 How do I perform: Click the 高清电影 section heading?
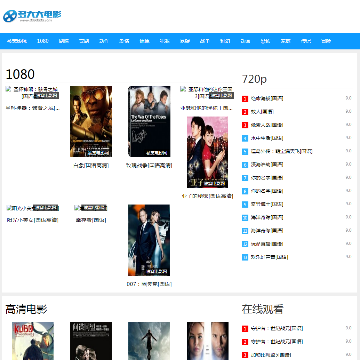click(26, 309)
